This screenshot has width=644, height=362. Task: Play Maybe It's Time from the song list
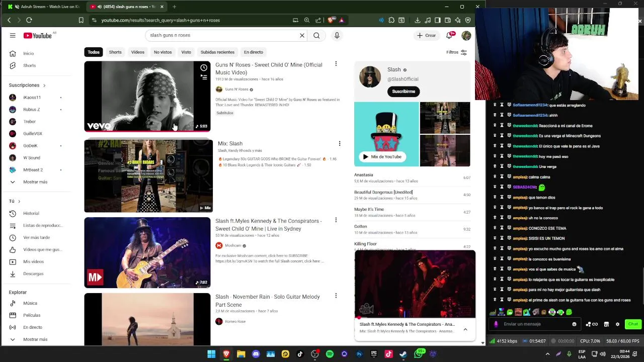click(412, 212)
